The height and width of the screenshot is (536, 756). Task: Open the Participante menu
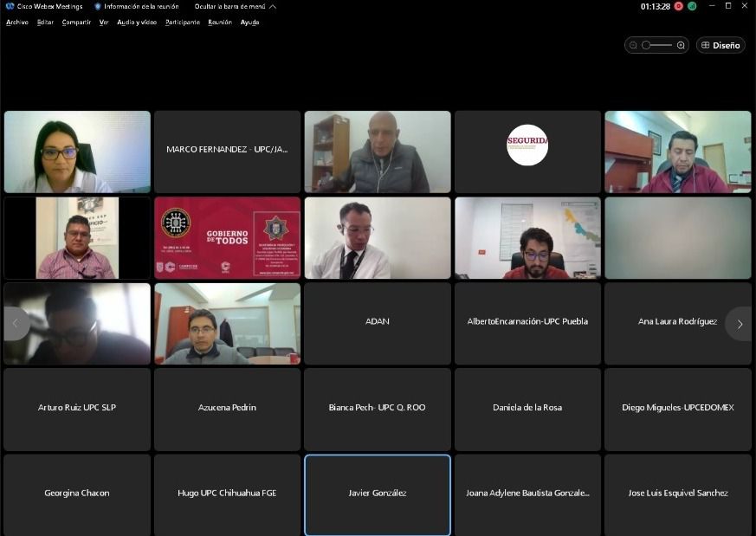182,23
